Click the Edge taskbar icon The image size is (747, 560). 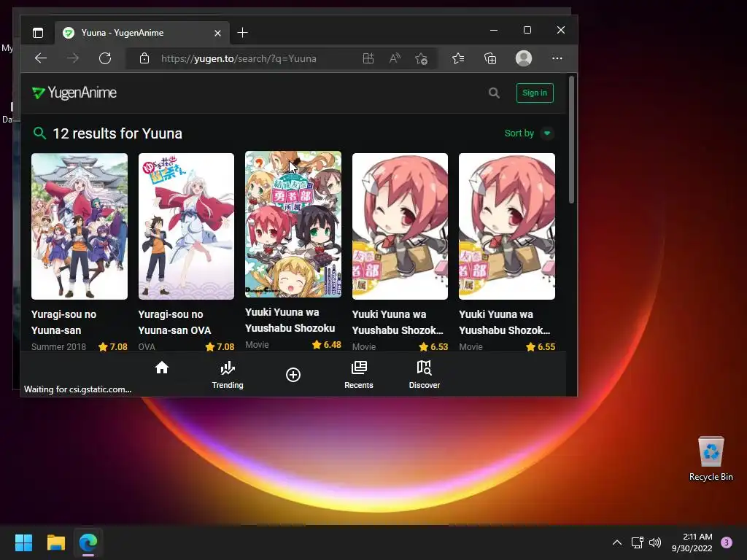[x=88, y=542]
